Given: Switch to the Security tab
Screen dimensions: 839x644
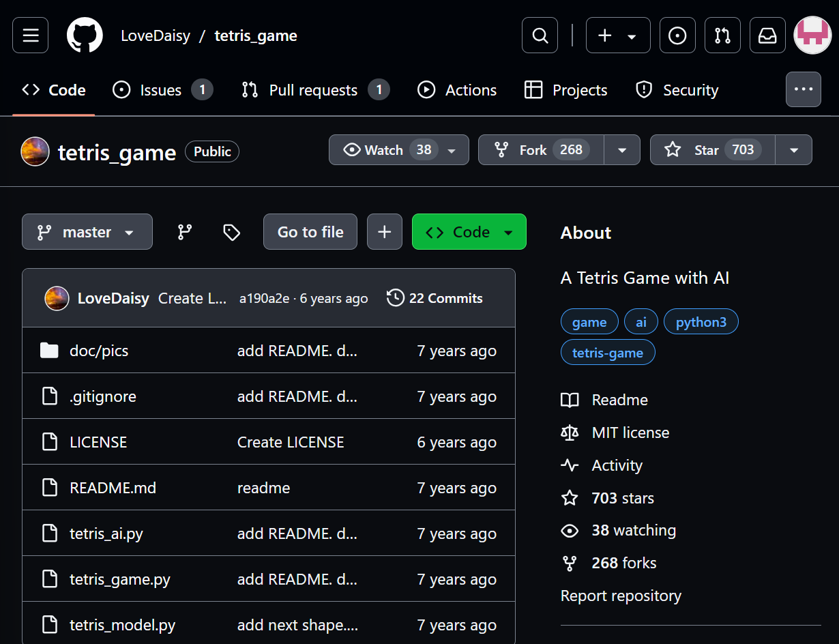Looking at the screenshot, I should tap(677, 90).
